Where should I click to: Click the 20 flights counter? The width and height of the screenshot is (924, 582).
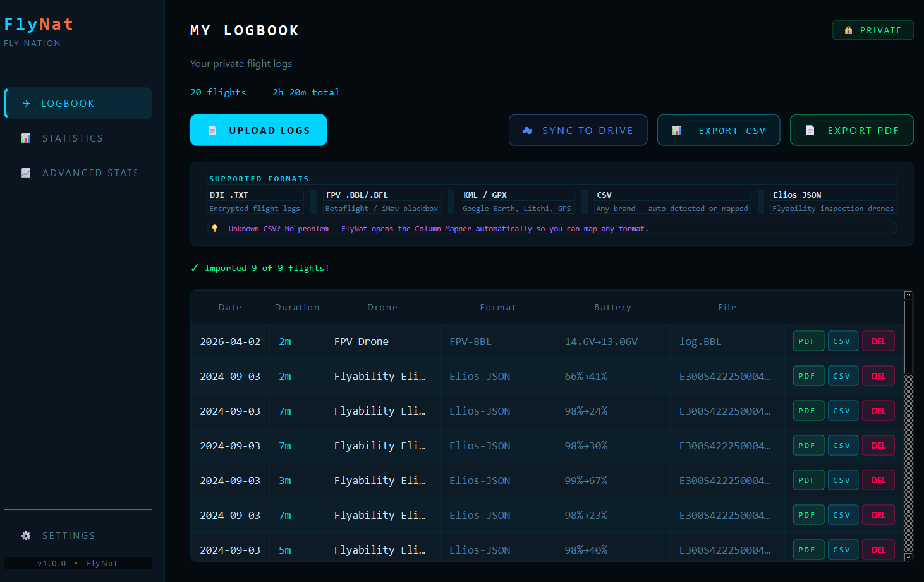(x=218, y=92)
